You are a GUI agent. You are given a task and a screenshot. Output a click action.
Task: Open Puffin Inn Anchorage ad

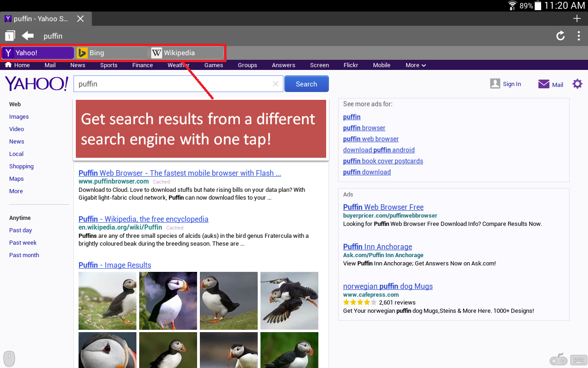378,247
